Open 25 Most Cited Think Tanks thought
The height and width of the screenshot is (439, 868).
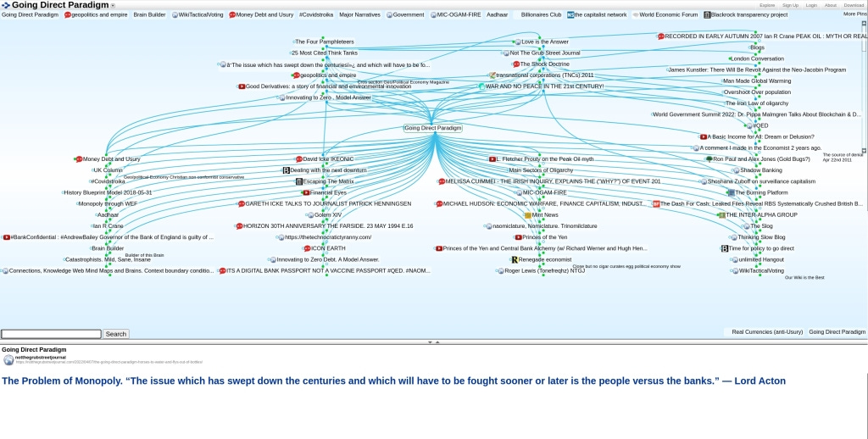tap(325, 53)
